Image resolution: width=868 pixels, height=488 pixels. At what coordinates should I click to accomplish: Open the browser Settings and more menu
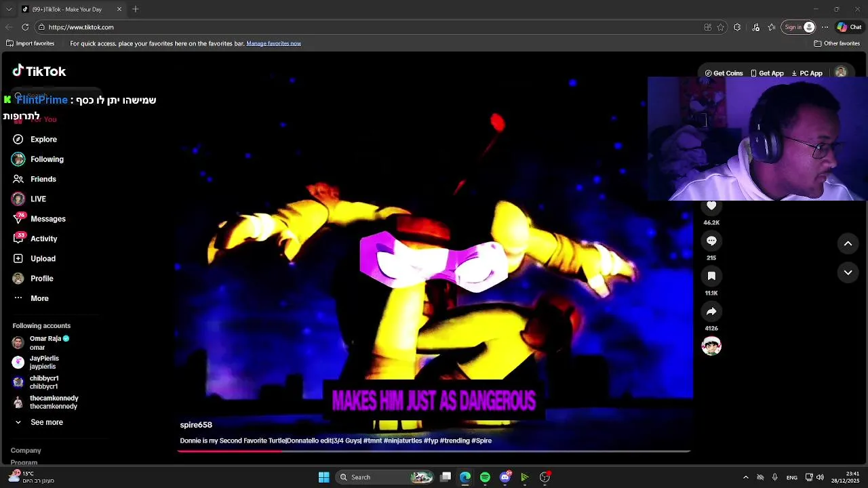pyautogui.click(x=825, y=27)
